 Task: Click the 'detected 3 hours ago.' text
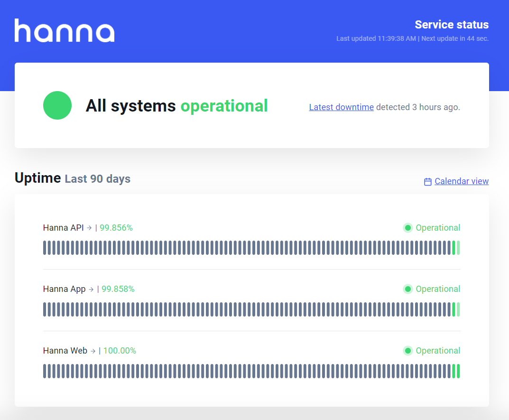click(x=418, y=107)
